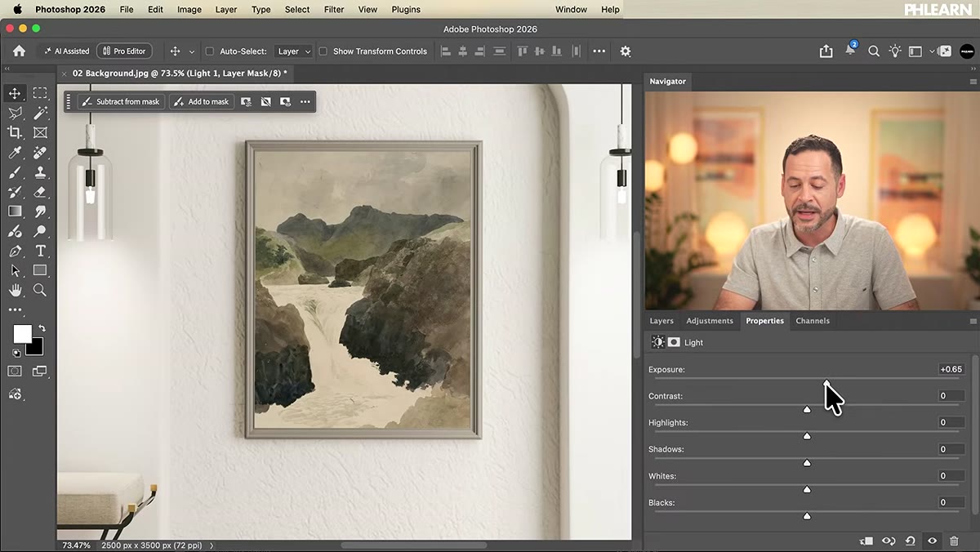Activate the Crop tool

[15, 132]
